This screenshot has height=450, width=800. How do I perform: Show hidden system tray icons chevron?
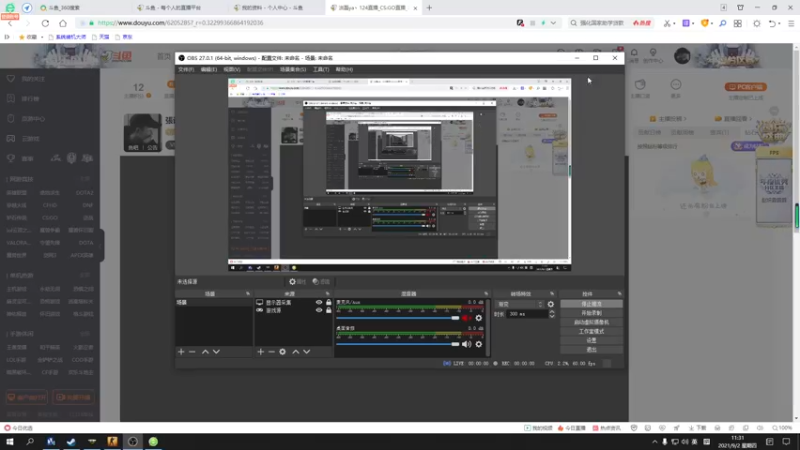655,441
